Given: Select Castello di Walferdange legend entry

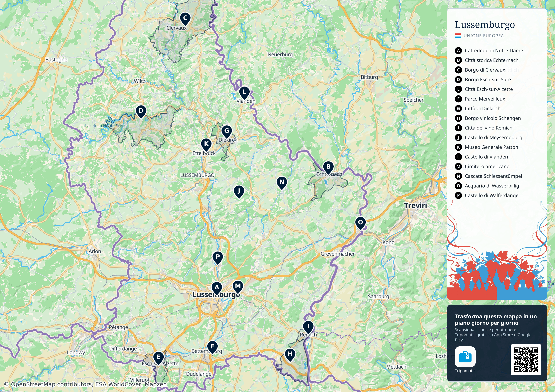Looking at the screenshot, I should (x=487, y=195).
